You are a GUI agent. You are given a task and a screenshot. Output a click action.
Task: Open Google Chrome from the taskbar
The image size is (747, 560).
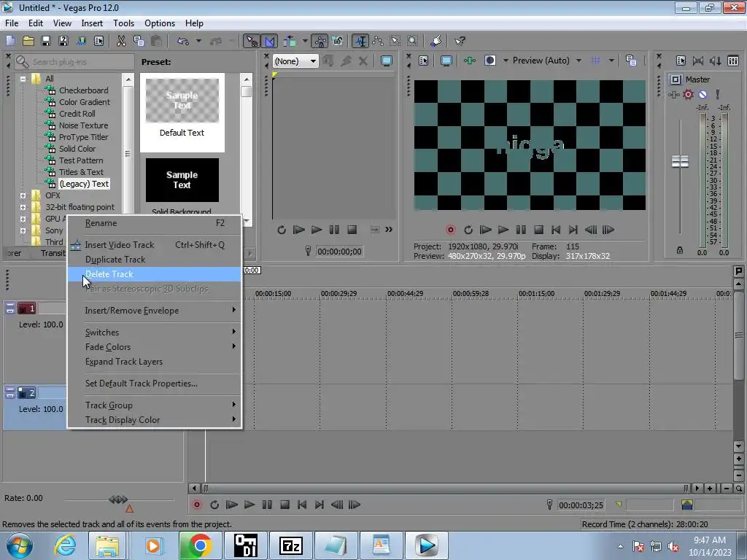[200, 545]
